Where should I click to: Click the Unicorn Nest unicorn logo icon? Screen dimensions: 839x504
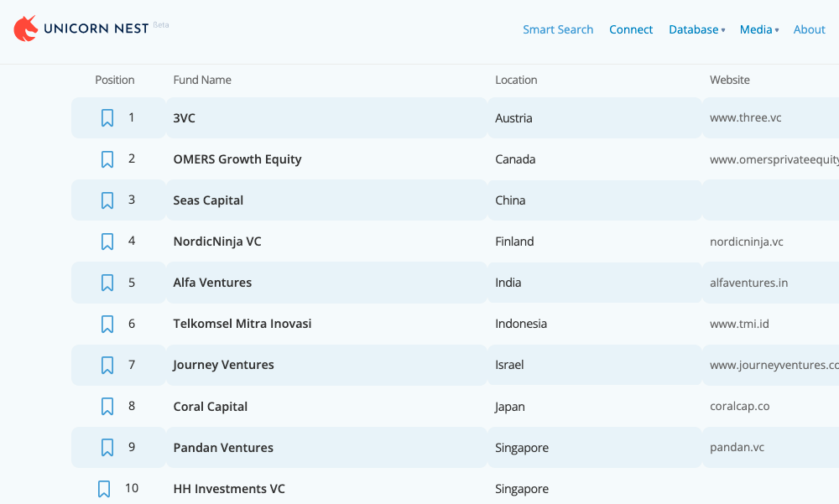[x=26, y=29]
